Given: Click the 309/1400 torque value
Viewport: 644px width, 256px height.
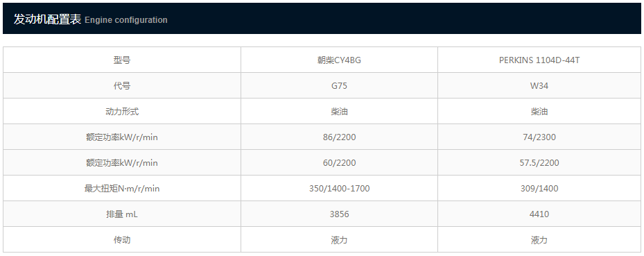Looking at the screenshot, I should 539,189.
